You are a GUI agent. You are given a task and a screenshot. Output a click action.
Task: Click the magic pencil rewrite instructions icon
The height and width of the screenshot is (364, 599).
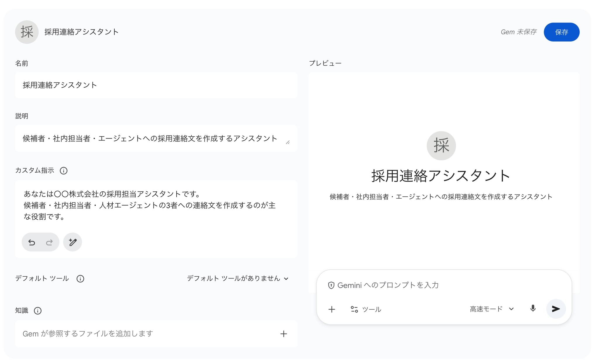coord(73,242)
